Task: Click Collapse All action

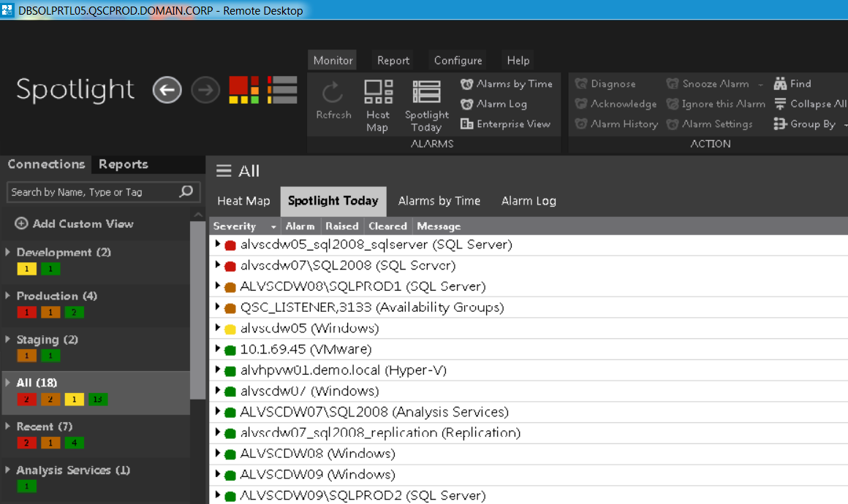Action: coord(810,104)
